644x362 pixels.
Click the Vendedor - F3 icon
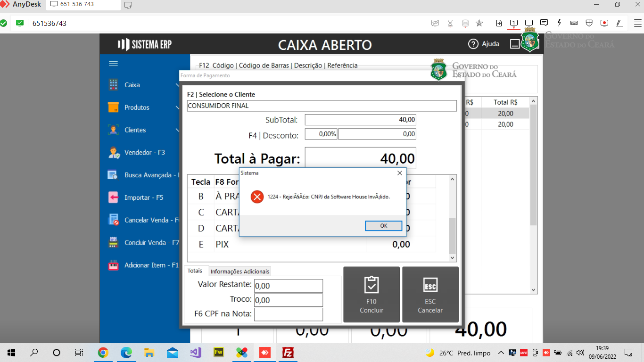pos(113,152)
